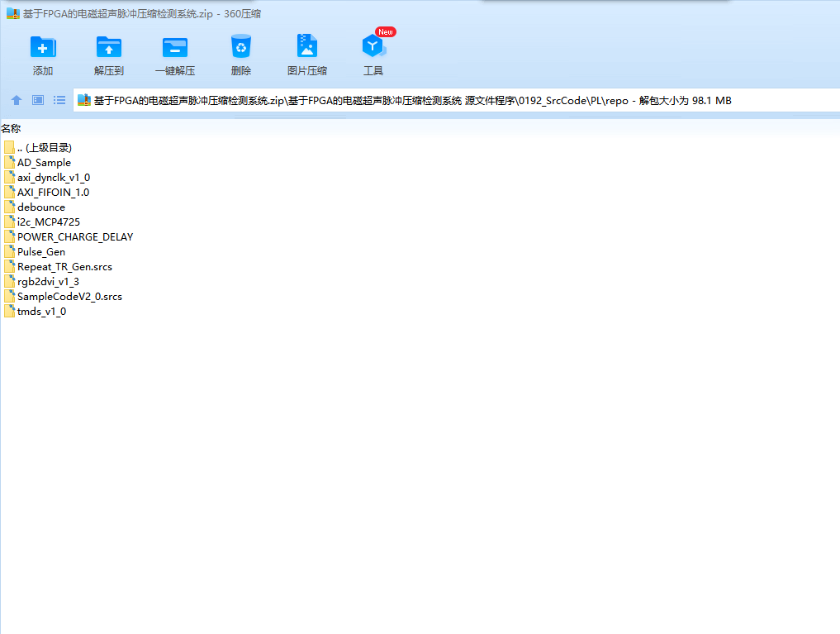Select the POWER_CHARGE_DELAY folder name

pos(75,237)
